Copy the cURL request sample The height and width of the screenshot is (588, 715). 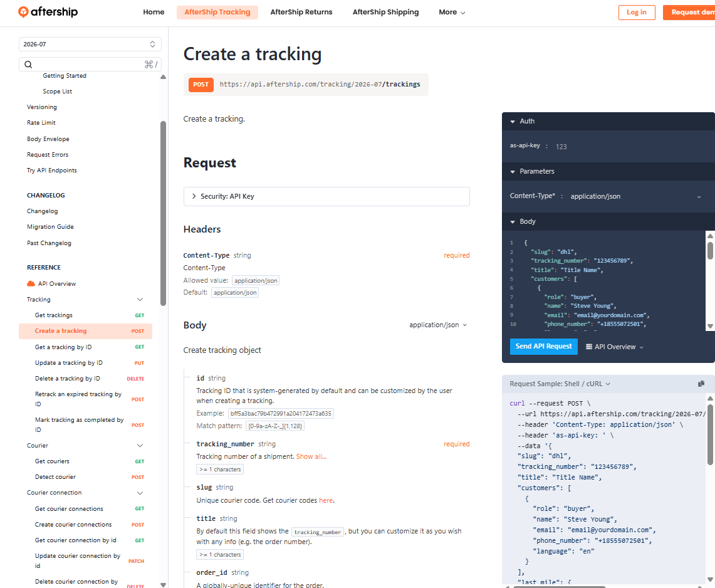pos(701,384)
